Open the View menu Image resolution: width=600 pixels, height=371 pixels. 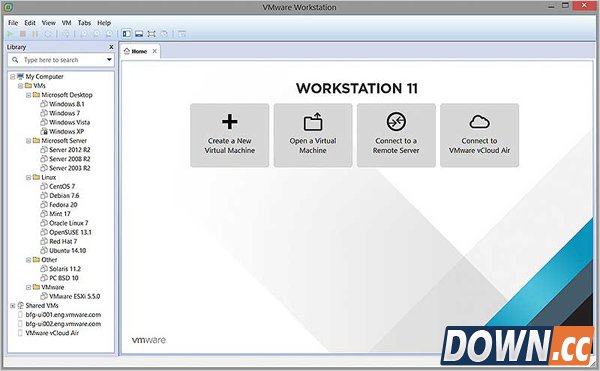[49, 23]
